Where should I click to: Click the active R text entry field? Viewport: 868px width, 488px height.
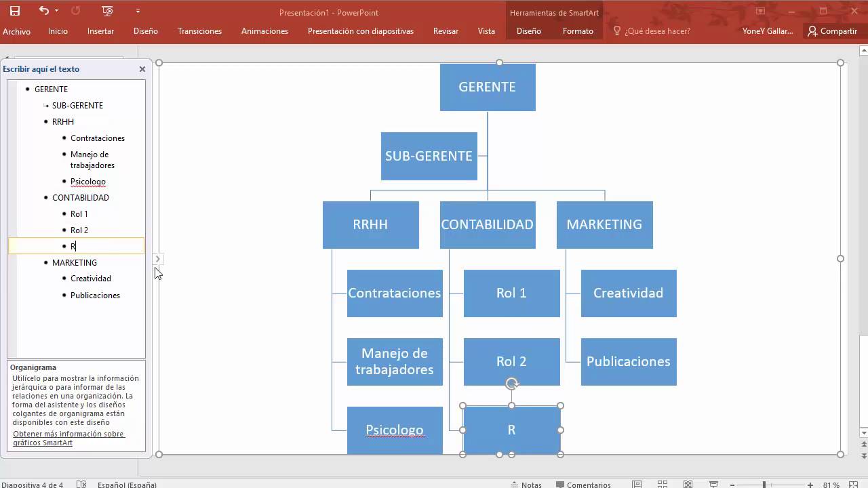tap(76, 246)
